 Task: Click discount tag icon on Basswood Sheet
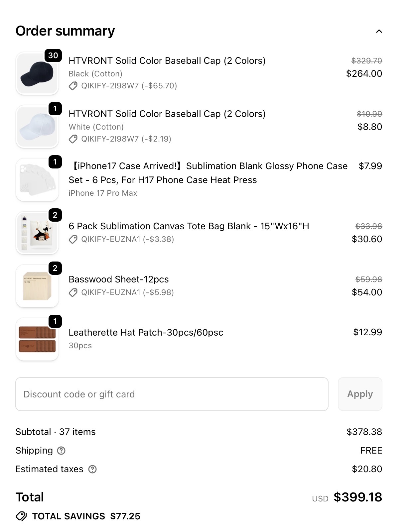coord(73,293)
